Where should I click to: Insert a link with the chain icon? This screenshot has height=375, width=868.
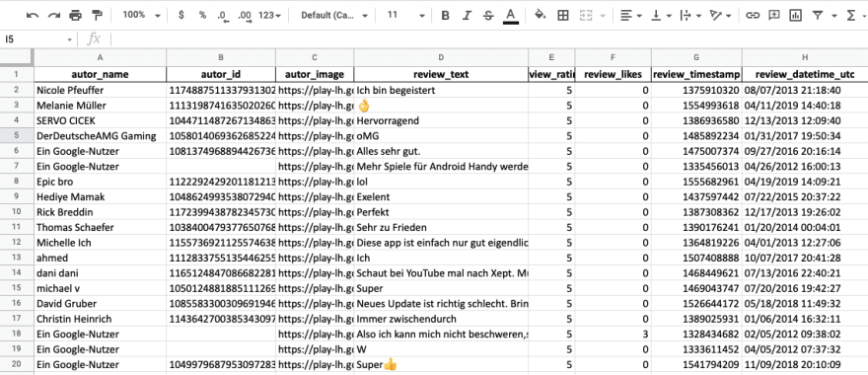(752, 16)
